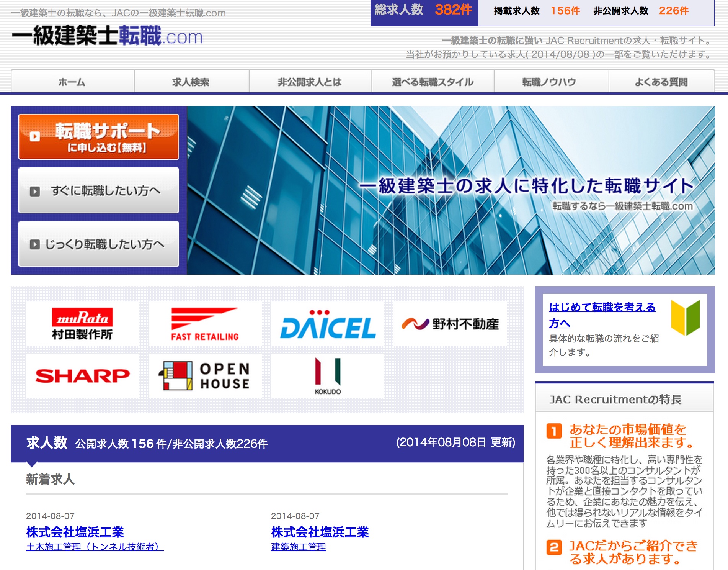728x570 pixels.
Task: Go to the 求人検索 tab
Action: (191, 82)
